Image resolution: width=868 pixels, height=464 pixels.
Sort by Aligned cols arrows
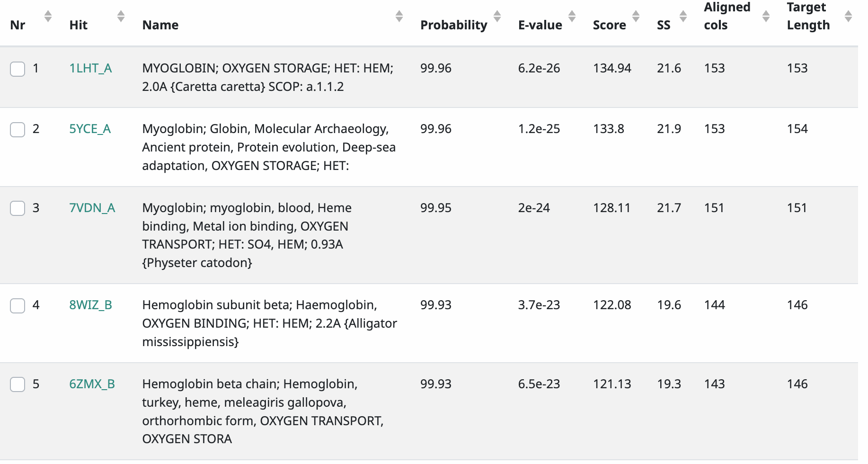click(x=766, y=16)
